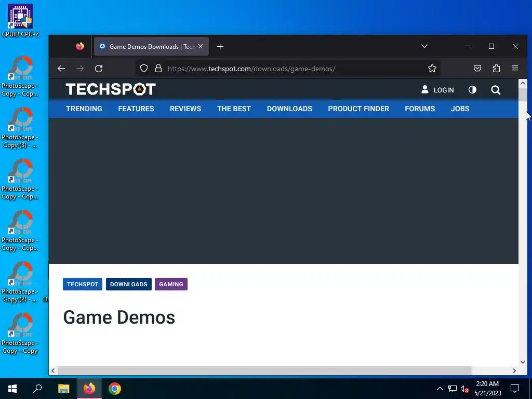The image size is (532, 399).
Task: Open the Firefox hamburger menu
Action: (515, 68)
